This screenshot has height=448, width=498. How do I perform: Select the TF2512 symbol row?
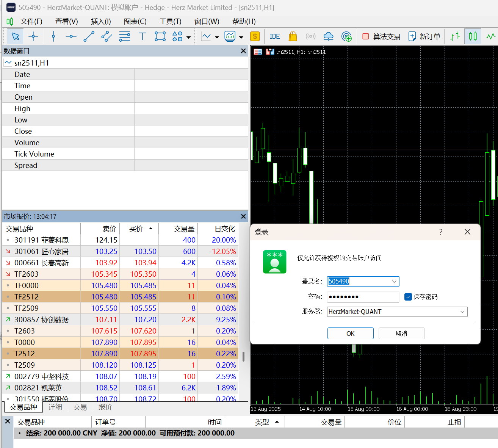click(121, 297)
